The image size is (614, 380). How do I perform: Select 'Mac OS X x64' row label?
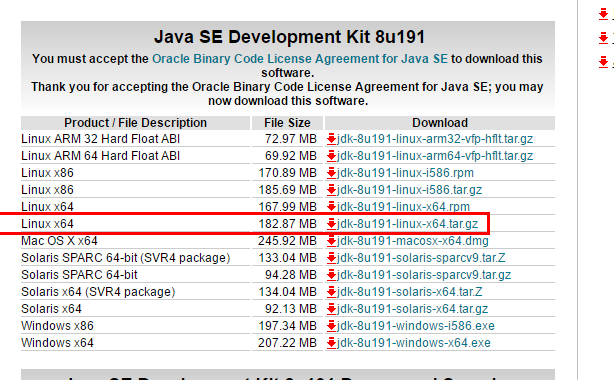pyautogui.click(x=59, y=241)
